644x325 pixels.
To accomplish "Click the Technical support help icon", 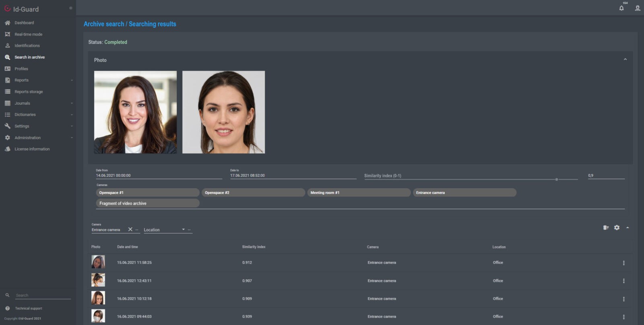I will tap(7, 309).
